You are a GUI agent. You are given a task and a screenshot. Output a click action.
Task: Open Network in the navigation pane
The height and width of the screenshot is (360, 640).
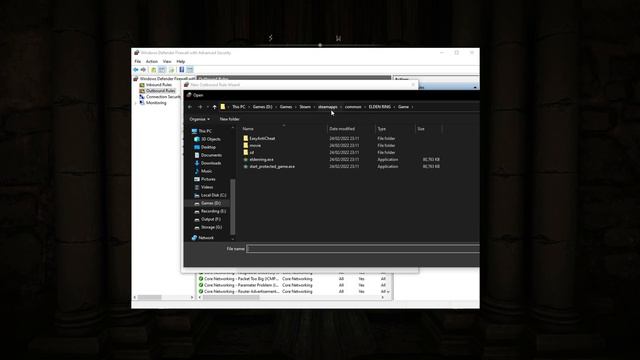[x=206, y=238]
